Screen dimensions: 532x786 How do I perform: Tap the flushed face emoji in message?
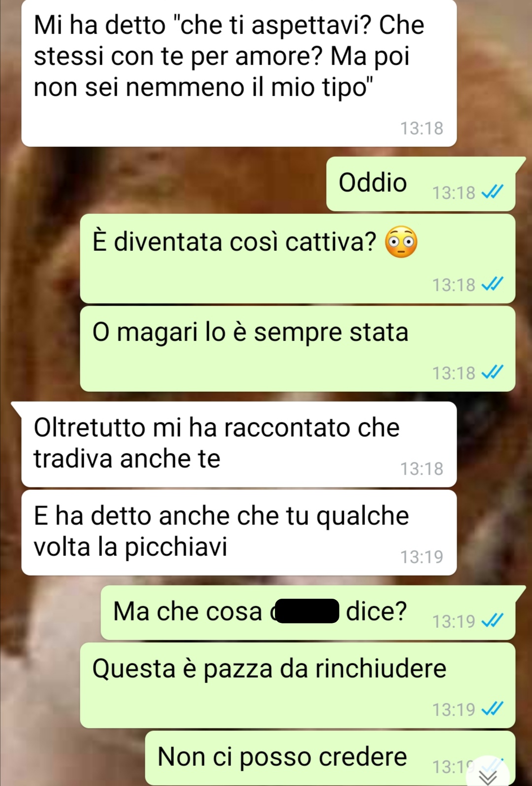401,242
